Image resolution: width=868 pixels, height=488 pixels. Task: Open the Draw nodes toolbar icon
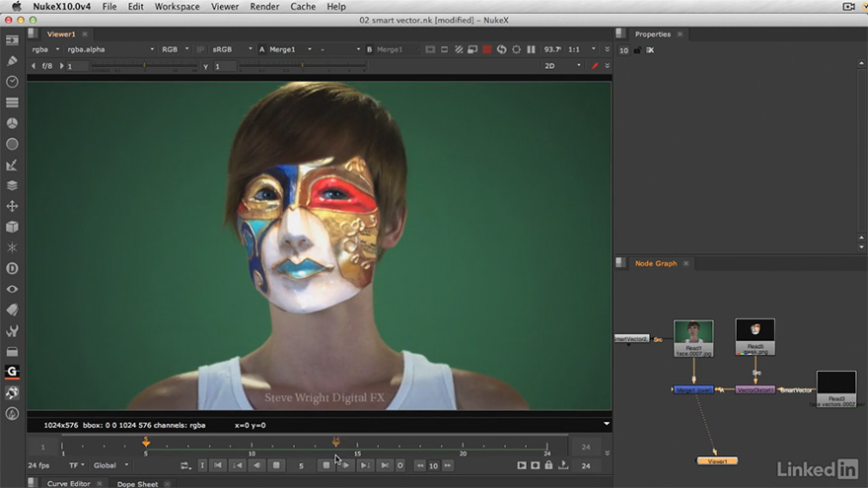tap(12, 61)
